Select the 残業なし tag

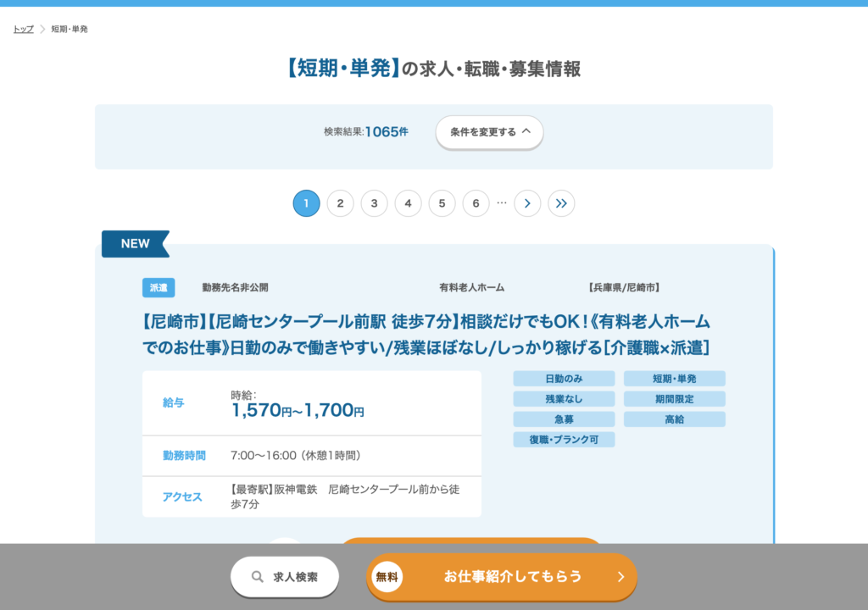coord(564,399)
